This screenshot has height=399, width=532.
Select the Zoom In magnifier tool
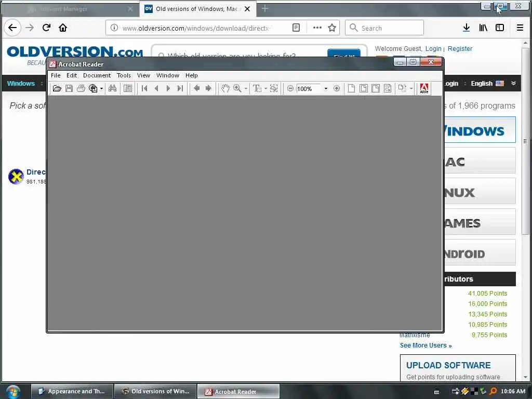point(237,88)
